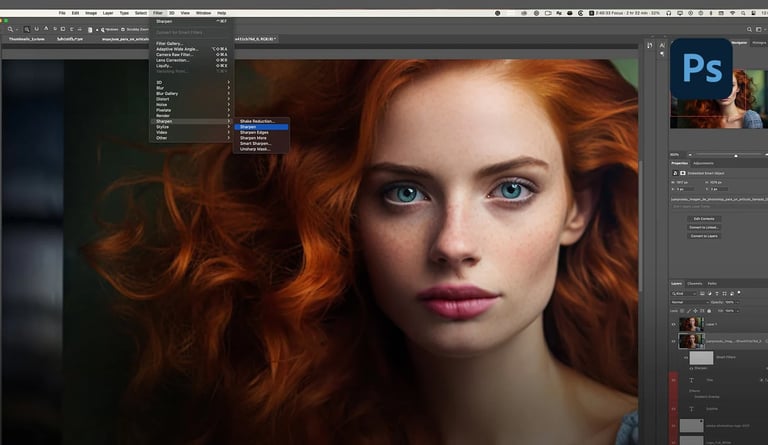Filter layers by type layer icon
The image size is (768, 445).
(x=717, y=293)
